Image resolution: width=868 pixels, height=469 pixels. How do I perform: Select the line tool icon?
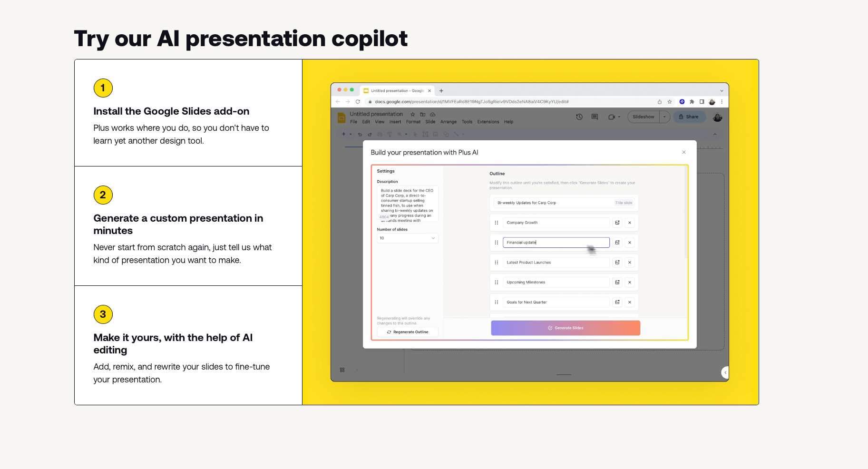(456, 135)
